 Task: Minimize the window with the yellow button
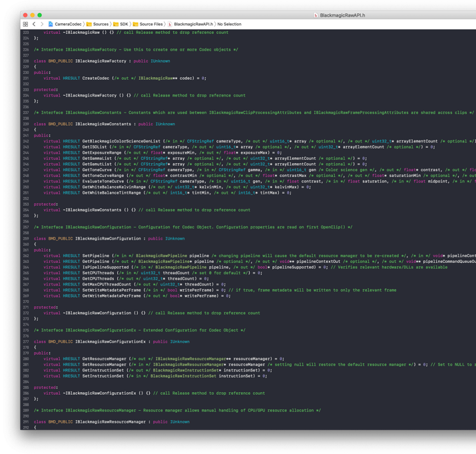[x=33, y=15]
